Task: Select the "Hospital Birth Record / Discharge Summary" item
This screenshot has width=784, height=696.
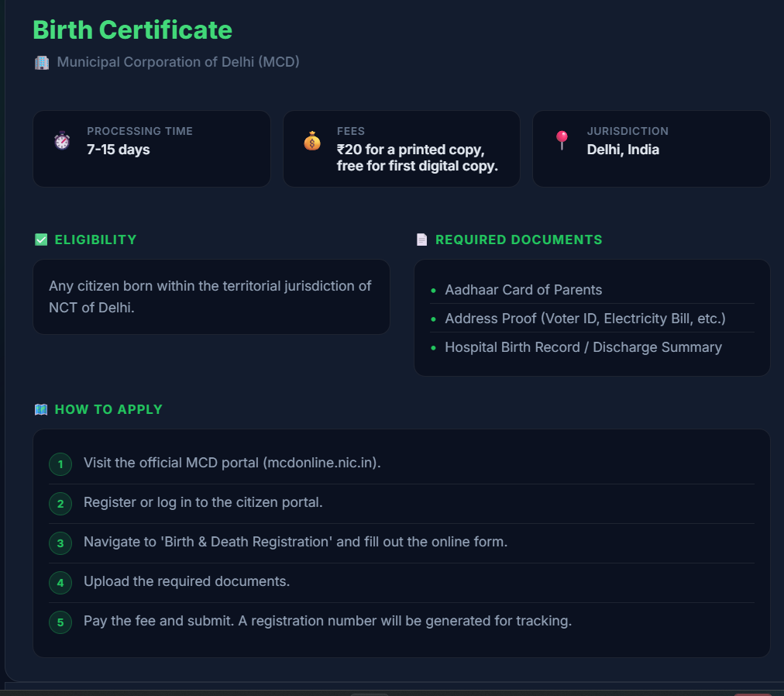Action: (x=583, y=347)
